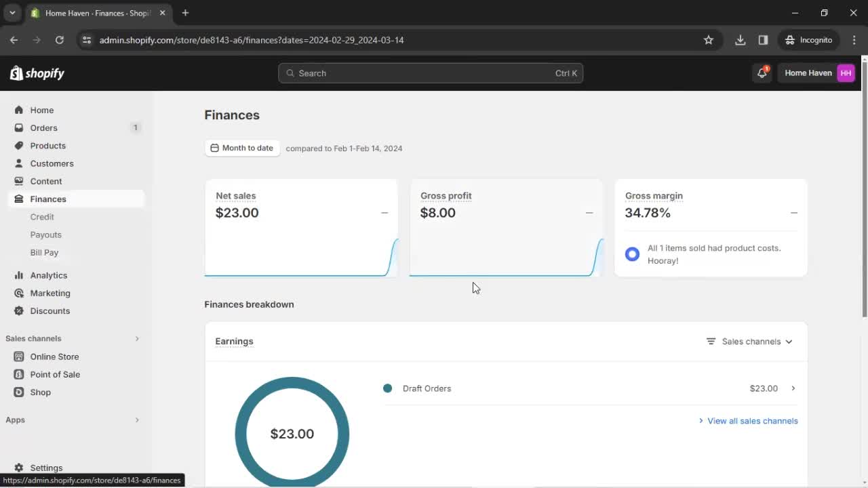
Task: Click 'compared to Feb 1-Feb 14, 2024' text
Action: [x=344, y=148]
